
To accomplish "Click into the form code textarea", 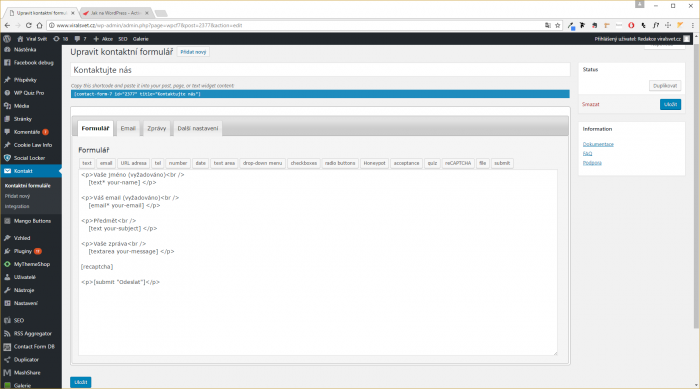I will (318, 263).
